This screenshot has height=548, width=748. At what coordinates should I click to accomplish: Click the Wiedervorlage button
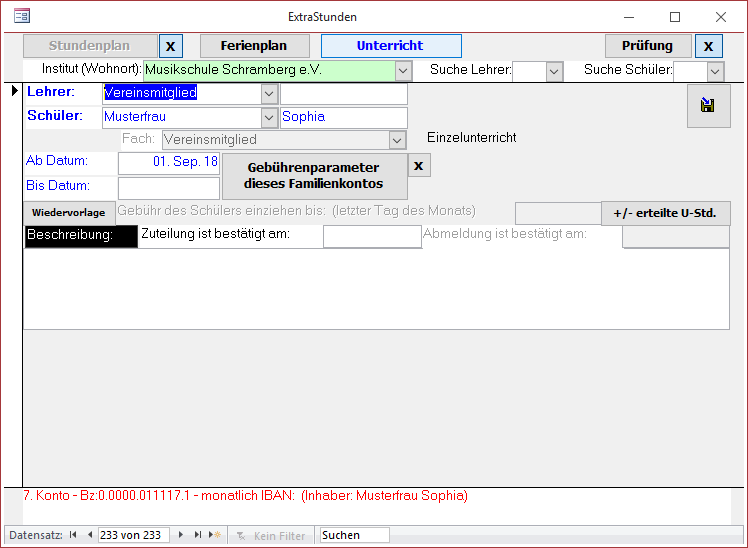68,213
